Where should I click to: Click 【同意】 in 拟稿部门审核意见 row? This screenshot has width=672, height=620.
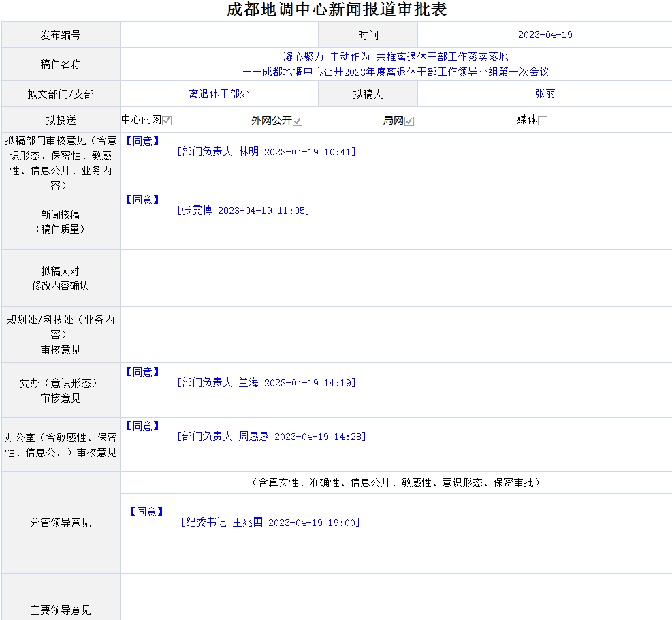(x=142, y=141)
